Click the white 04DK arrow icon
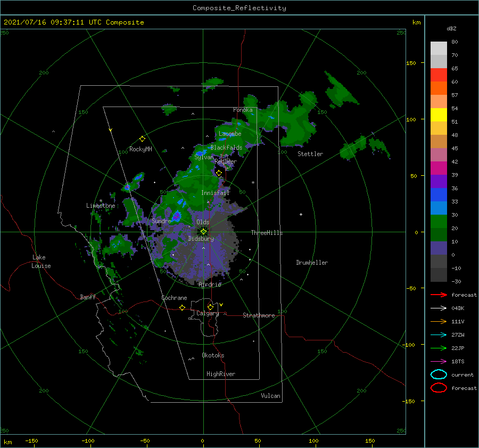Screen dimensions: 479x448 pyautogui.click(x=439, y=308)
